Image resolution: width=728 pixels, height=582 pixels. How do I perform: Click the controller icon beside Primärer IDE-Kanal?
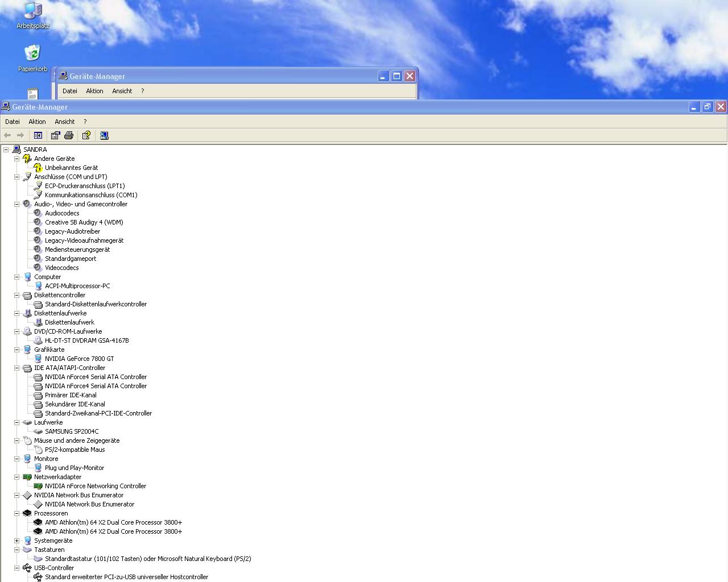38,395
